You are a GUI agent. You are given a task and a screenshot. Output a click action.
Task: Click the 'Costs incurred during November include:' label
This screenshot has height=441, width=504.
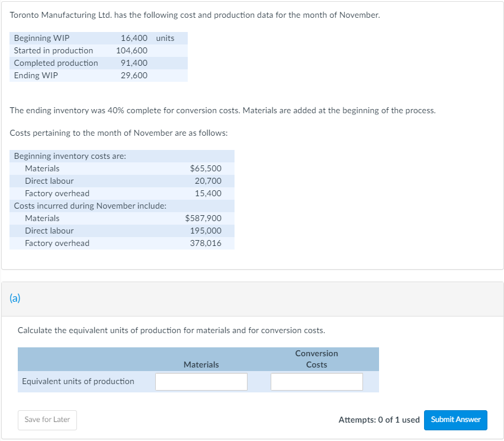pos(90,206)
